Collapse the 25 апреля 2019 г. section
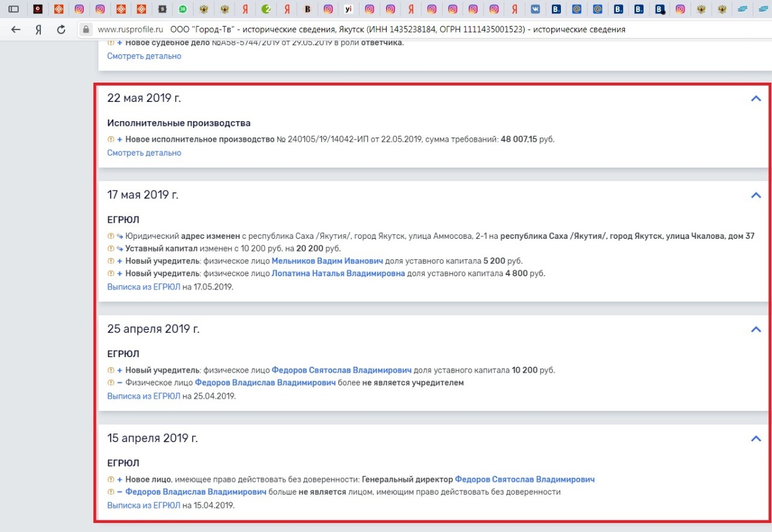Viewport: 772px width, 532px height. 756,329
